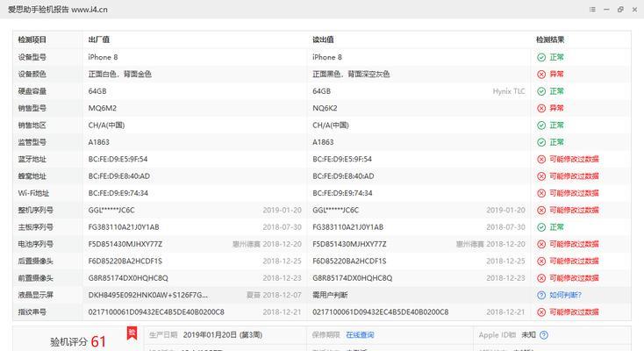Select the factory value MQ6M2
The height and width of the screenshot is (351, 644).
point(103,108)
